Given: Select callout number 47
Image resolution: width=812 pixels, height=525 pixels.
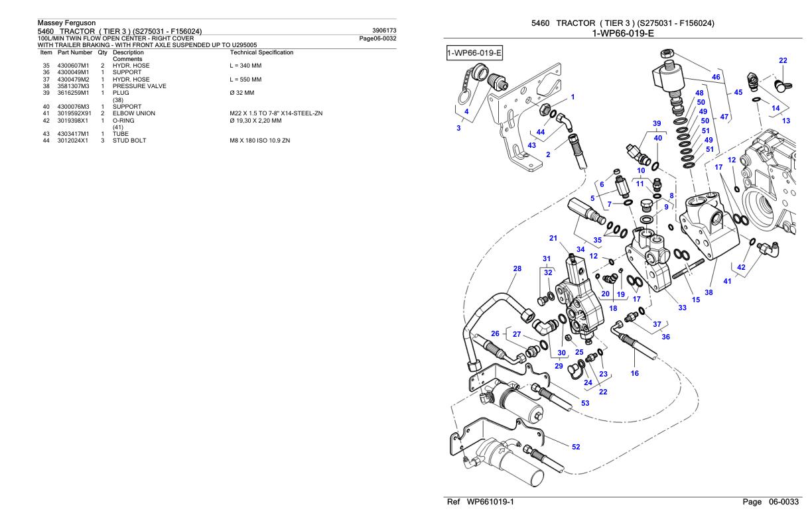Looking at the screenshot, I should click(724, 117).
